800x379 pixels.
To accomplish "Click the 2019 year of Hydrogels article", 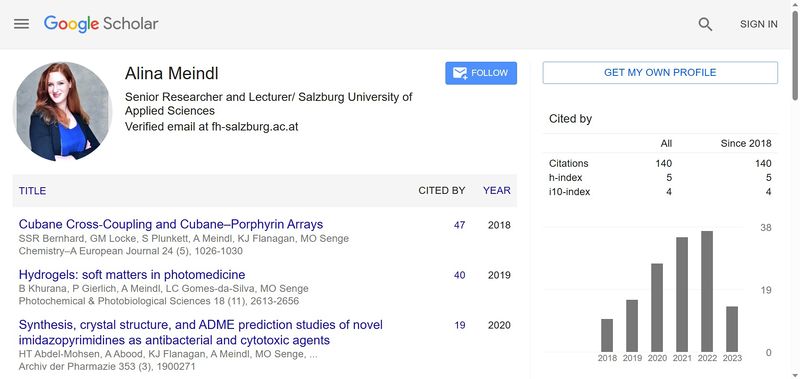I will point(499,275).
